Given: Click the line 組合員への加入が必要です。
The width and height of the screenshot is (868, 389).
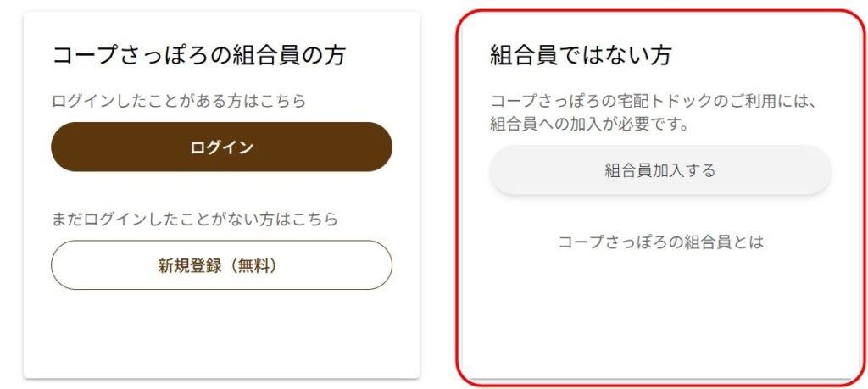Looking at the screenshot, I should (588, 125).
